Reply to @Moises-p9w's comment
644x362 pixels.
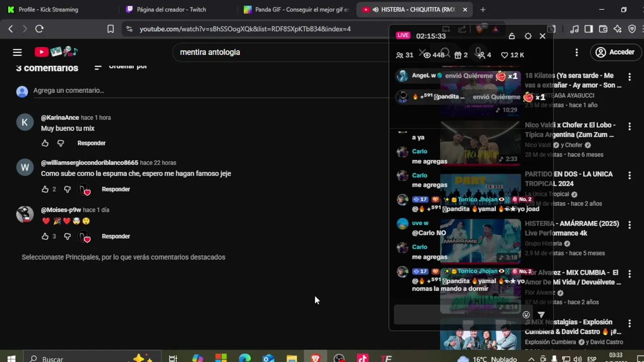tap(116, 236)
